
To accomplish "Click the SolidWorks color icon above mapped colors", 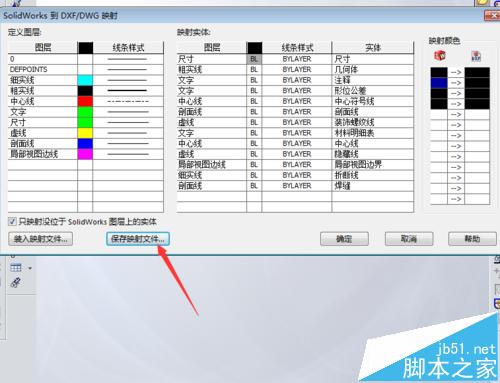I will [440, 56].
